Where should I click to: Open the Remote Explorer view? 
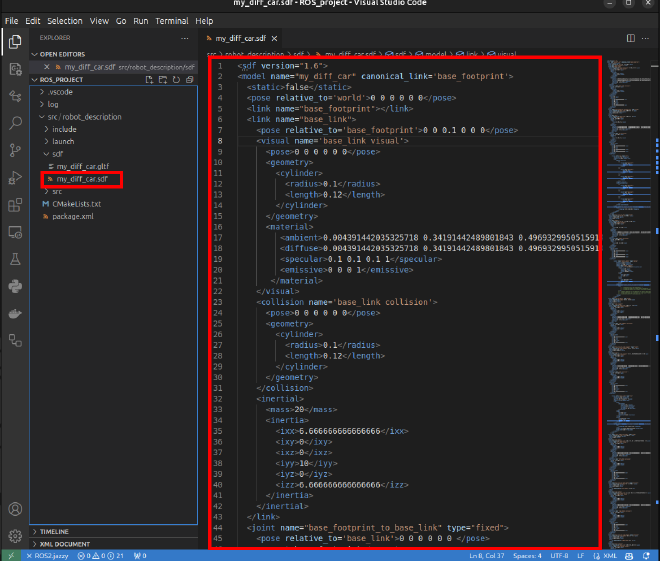click(15, 232)
